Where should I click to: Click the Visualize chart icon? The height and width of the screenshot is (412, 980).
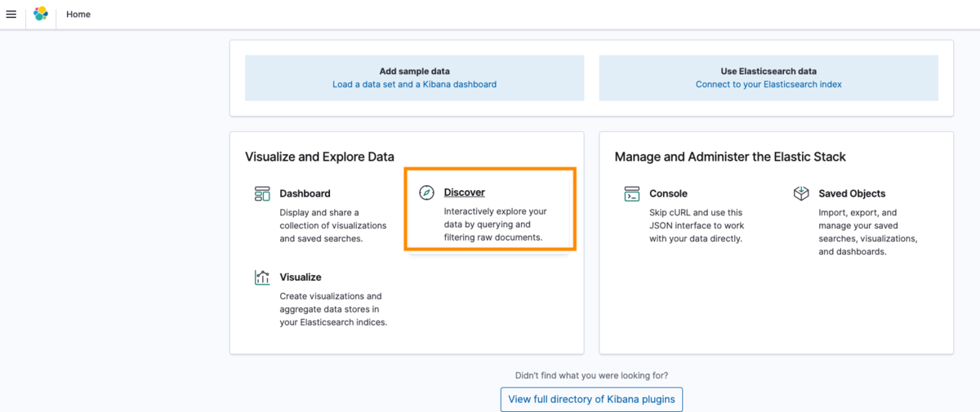click(x=262, y=277)
